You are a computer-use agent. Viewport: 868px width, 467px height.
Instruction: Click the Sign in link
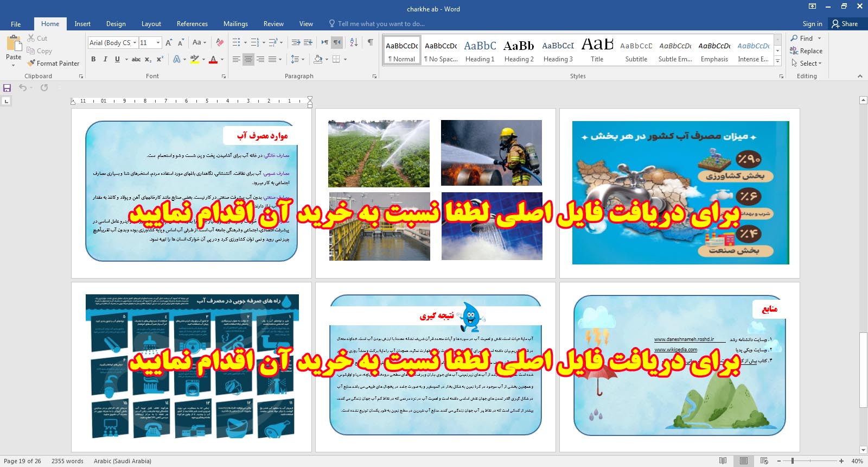tap(812, 24)
